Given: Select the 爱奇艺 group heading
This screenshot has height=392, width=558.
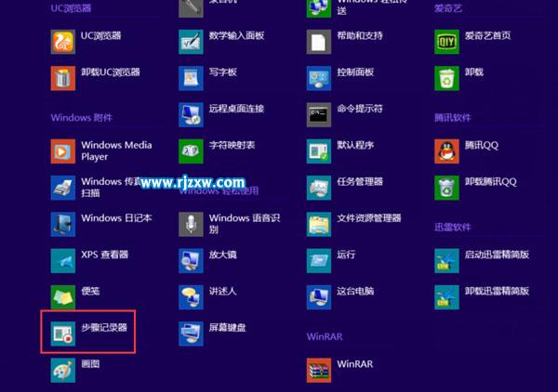Looking at the screenshot, I should coord(448,8).
